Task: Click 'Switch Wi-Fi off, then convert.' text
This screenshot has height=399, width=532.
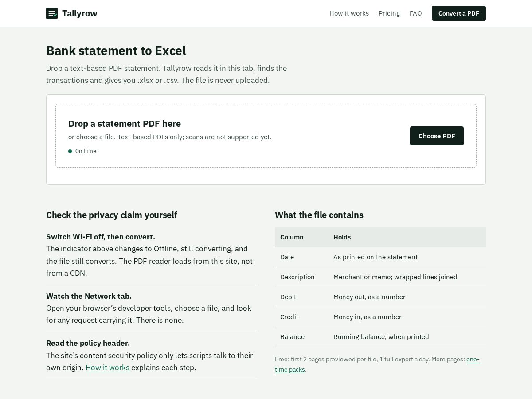Action: [x=101, y=237]
